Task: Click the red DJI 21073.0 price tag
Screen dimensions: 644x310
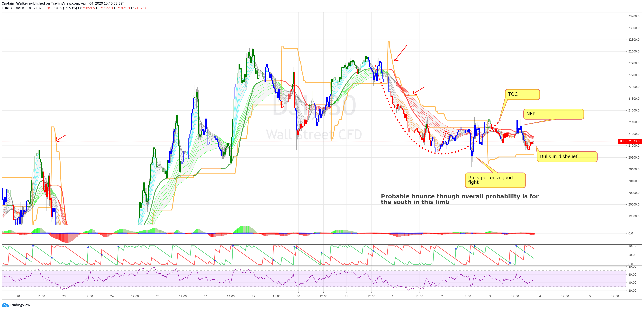Action: pyautogui.click(x=629, y=141)
